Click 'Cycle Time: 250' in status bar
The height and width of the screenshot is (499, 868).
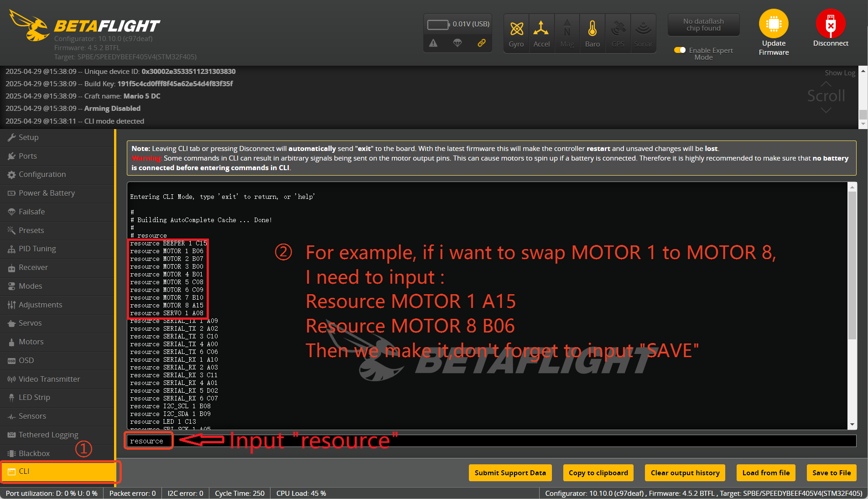pyautogui.click(x=239, y=494)
